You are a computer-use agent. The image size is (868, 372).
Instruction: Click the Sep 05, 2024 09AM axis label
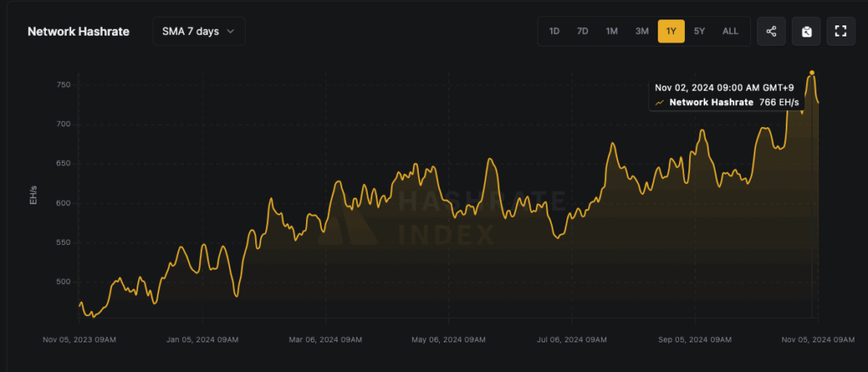point(695,340)
